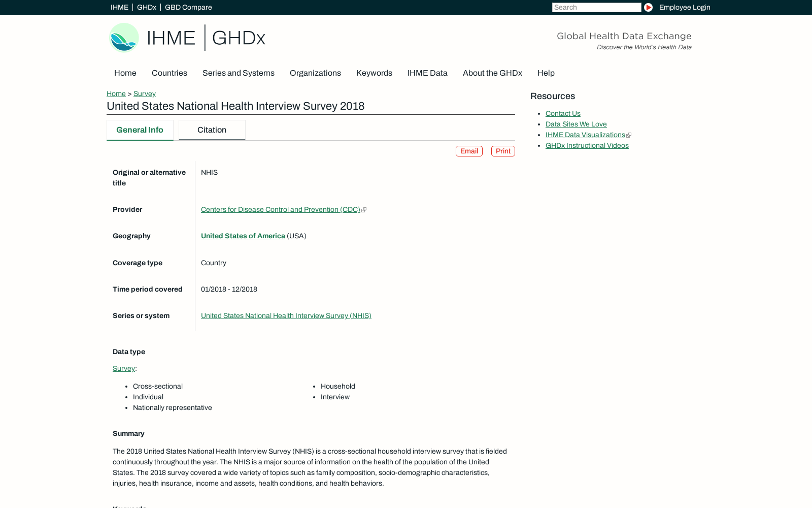Click the Global Health Data Exchange tagline
The image size is (812, 508).
pyautogui.click(x=624, y=36)
